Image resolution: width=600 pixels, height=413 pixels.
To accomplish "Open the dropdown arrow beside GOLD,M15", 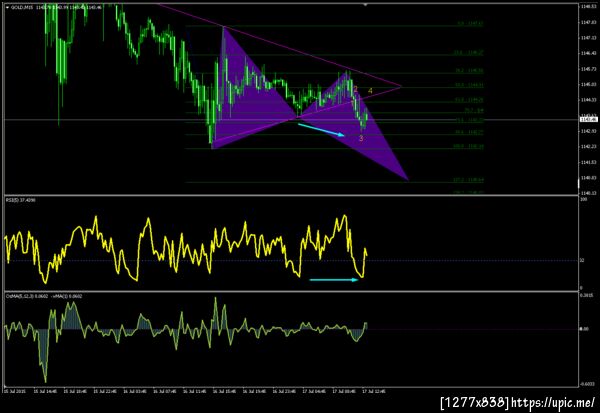I will tap(7, 7).
